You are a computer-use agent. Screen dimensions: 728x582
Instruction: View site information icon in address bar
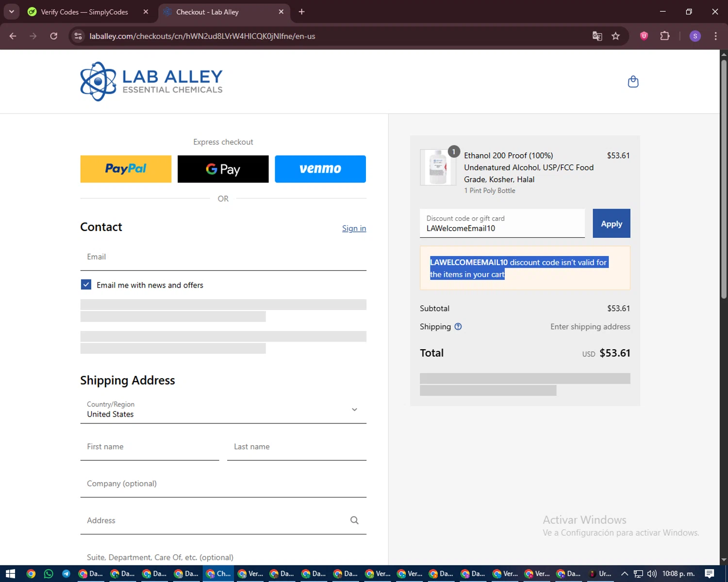click(x=78, y=36)
